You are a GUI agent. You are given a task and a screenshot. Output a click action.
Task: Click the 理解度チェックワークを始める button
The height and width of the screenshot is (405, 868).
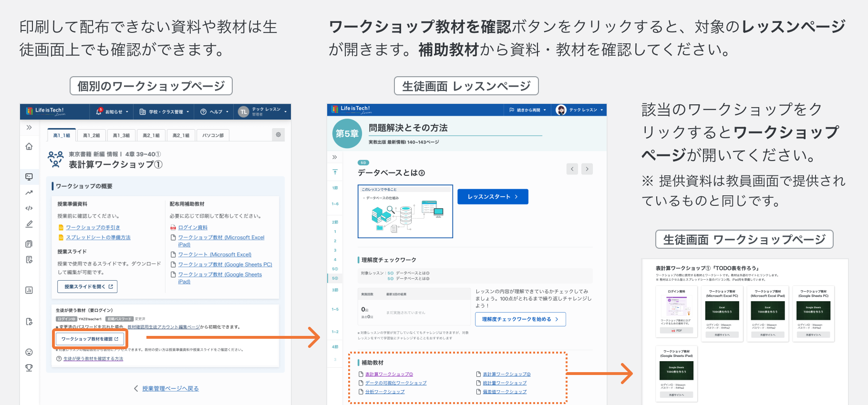pyautogui.click(x=520, y=319)
